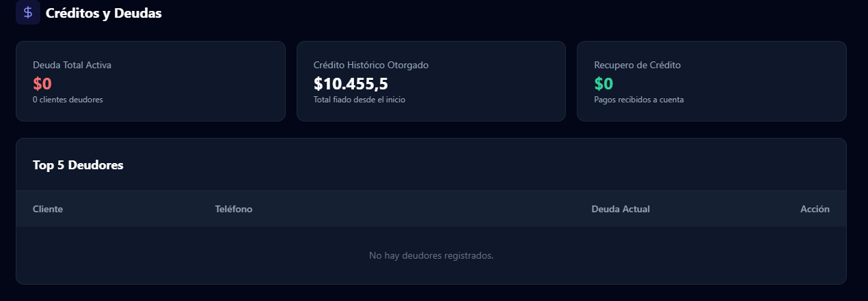Click the 0 clientes deudores text
Screen dimensions: 868x301
[x=68, y=100]
